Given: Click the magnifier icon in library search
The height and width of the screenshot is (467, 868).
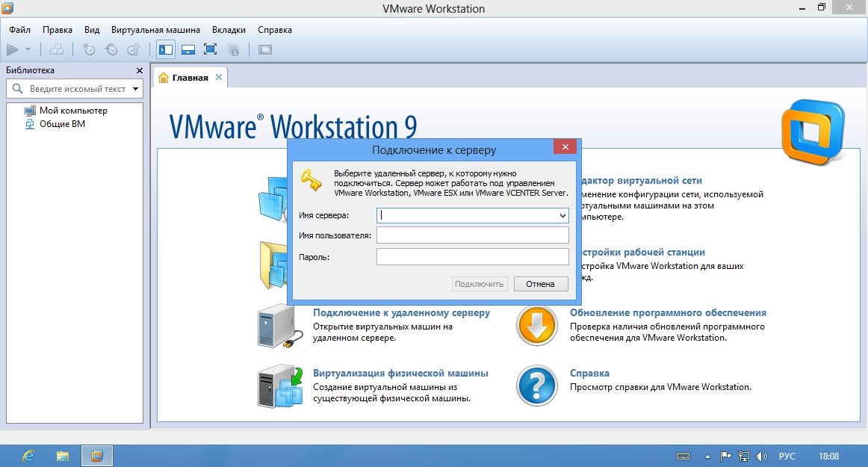Looking at the screenshot, I should (17, 89).
